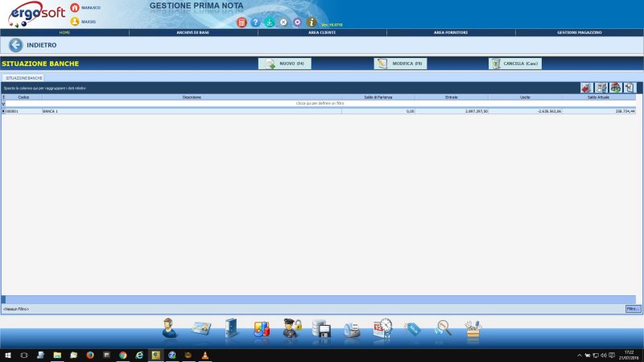
Task: Click the NUOVO (F4) button
Action: [x=285, y=64]
